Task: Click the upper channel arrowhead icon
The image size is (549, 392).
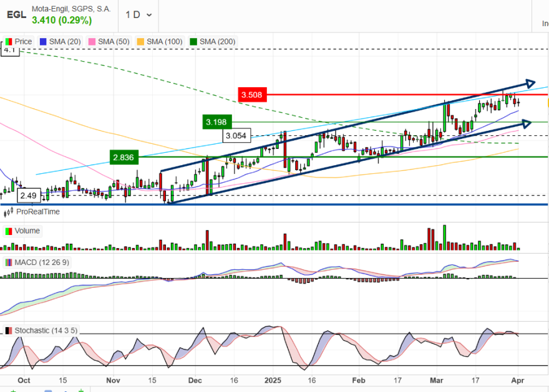Action: 530,84
